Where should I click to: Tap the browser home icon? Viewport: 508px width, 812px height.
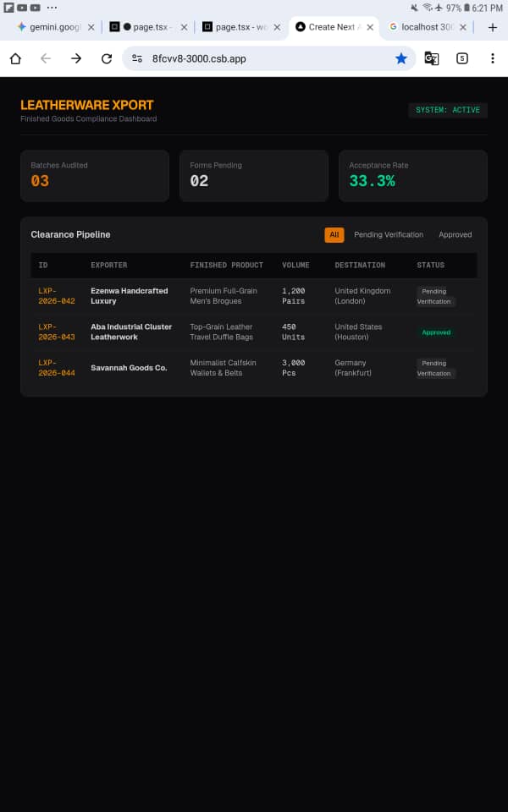point(15,58)
